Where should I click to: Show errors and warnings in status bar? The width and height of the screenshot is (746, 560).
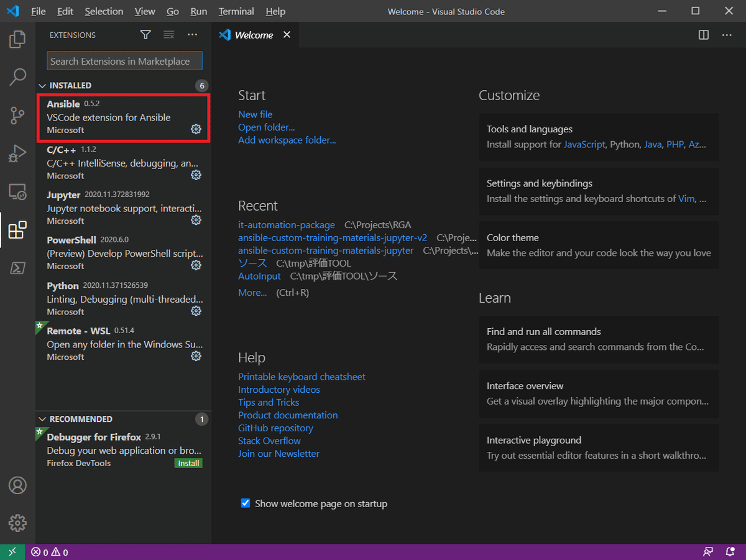(50, 552)
